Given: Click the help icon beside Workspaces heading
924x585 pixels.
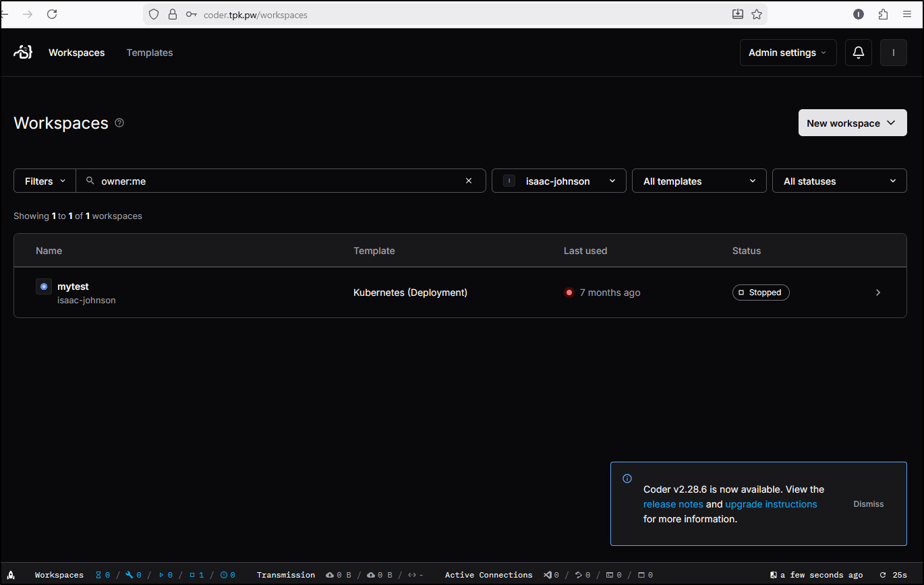Looking at the screenshot, I should tap(119, 123).
